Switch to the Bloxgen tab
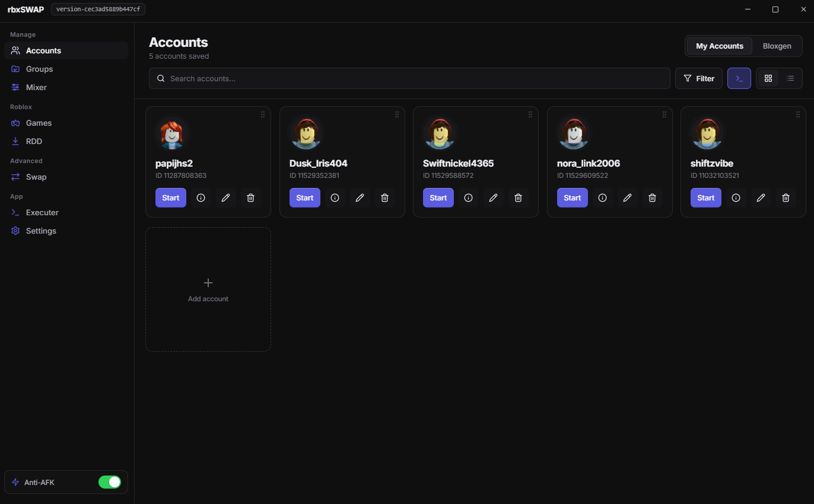 click(777, 46)
